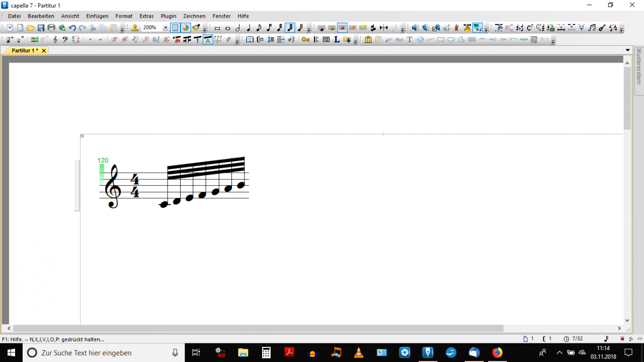Viewport: 644px width, 362px height.
Task: Print the score
Action: pos(51,28)
